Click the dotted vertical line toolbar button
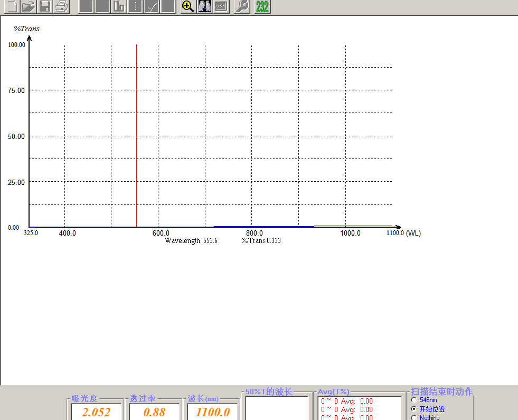This screenshot has height=420, width=518. (135, 6)
